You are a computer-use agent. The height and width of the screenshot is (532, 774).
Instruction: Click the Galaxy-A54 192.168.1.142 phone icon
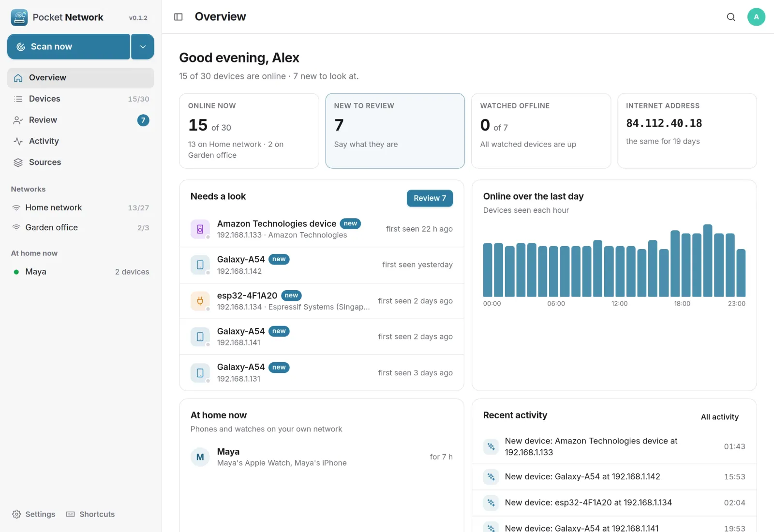[x=200, y=265]
